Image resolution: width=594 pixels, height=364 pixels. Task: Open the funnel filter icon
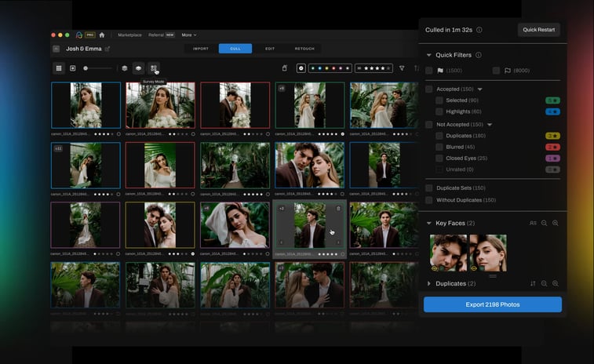[402, 68]
